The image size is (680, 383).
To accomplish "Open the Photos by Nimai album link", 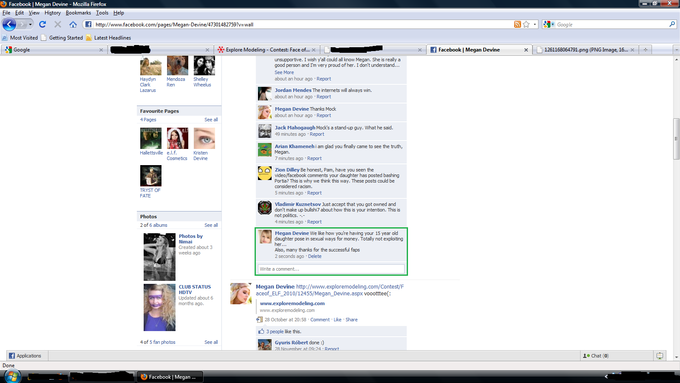I will coord(190,239).
